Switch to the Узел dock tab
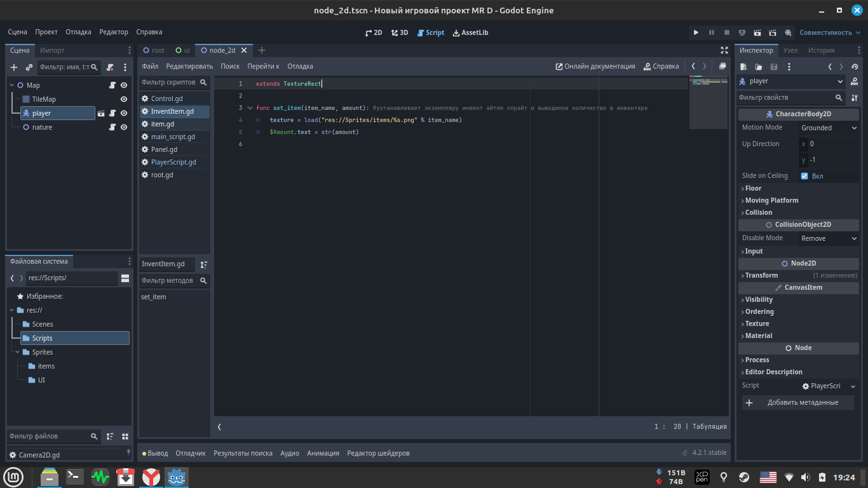This screenshot has height=488, width=868. [790, 50]
